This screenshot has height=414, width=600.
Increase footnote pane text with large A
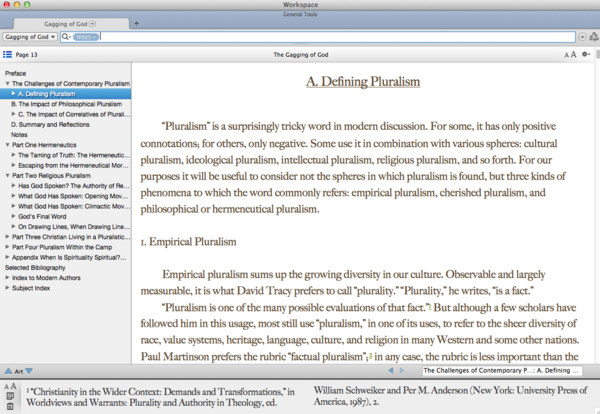[13, 386]
